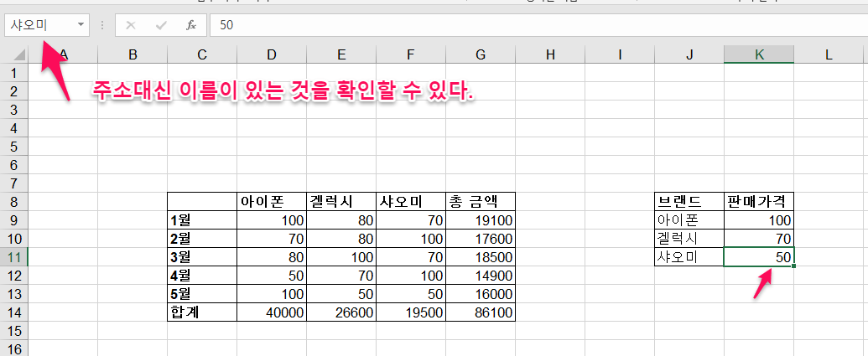Screen dimensions: 868x356
Task: Click the 아이폰 header cell in D8
Action: coord(272,202)
